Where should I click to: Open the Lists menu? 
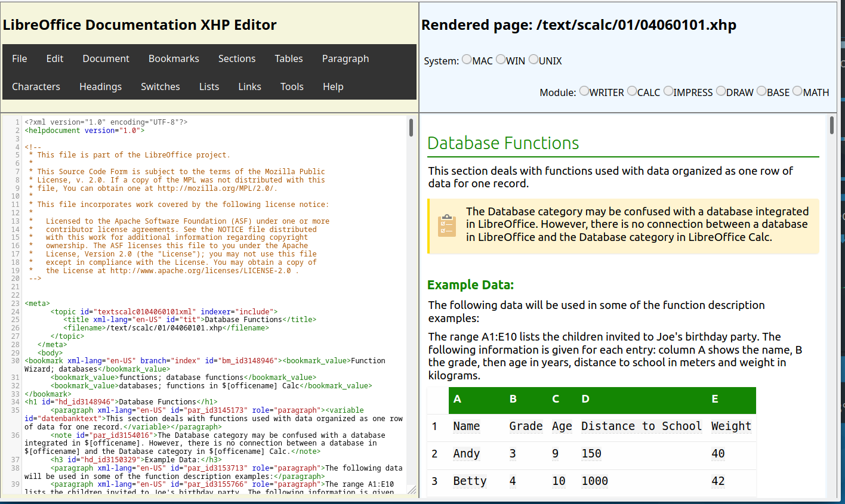click(x=209, y=86)
